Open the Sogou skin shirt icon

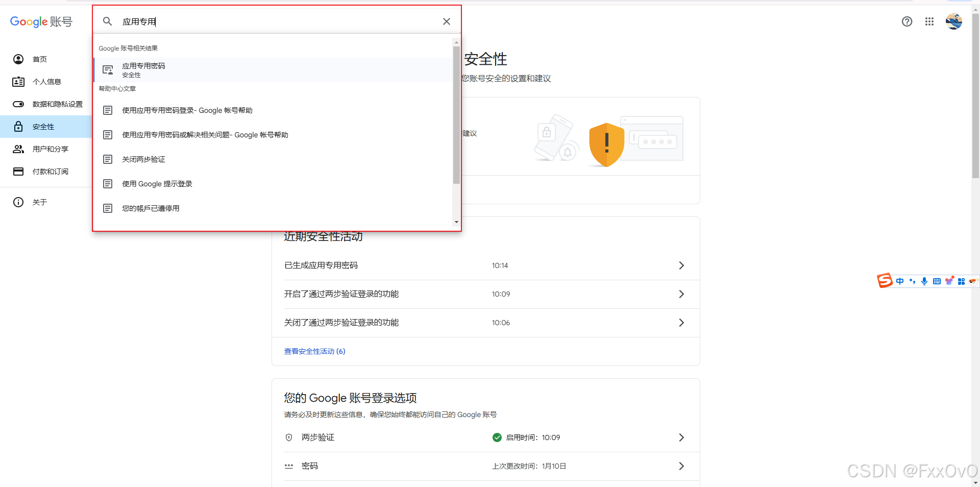coord(949,281)
